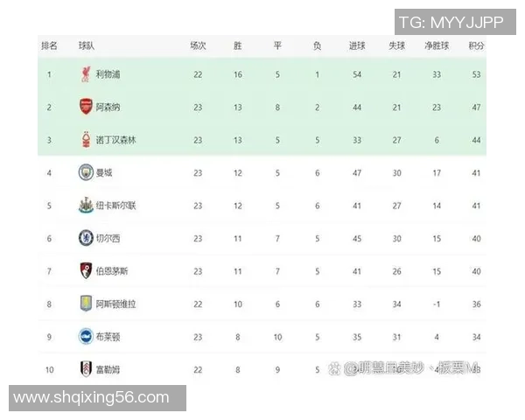Open the 利物浦 team name link

pyautogui.click(x=108, y=74)
